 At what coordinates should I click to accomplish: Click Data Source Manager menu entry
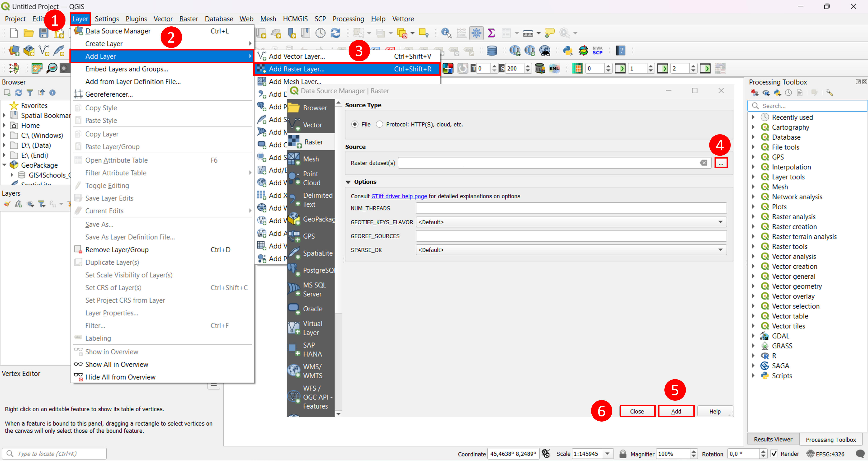click(x=162, y=31)
